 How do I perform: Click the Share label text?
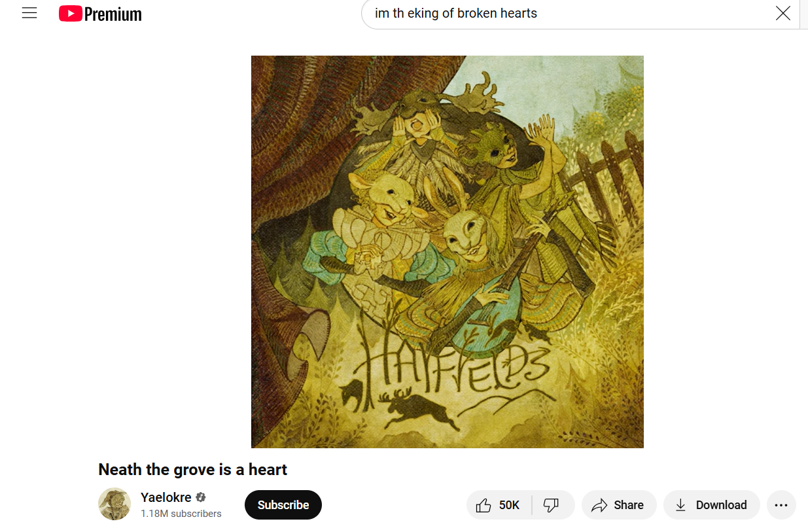pos(629,505)
